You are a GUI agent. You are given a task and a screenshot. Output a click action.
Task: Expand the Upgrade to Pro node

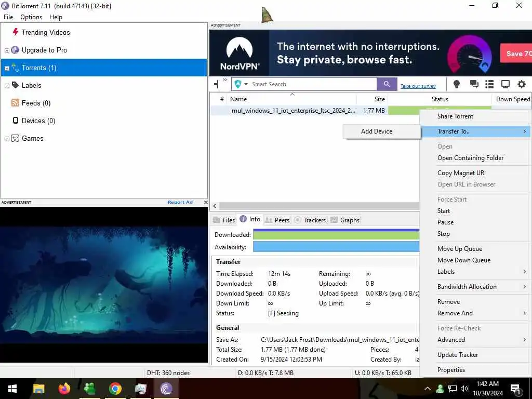point(7,50)
